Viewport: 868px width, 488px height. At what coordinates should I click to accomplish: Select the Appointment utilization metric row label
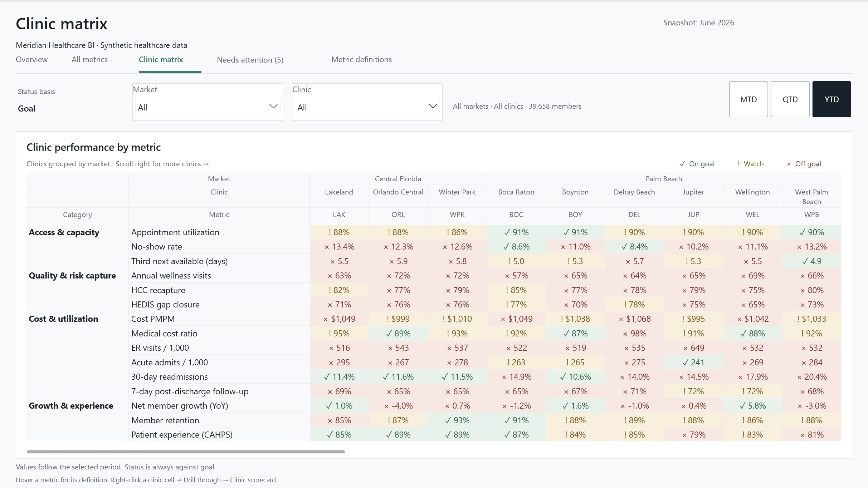175,232
